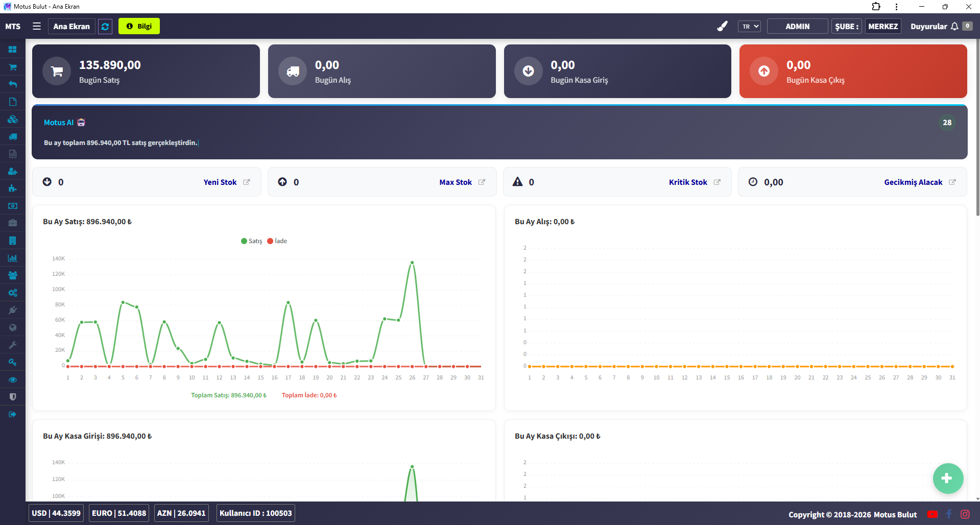Click the Bilgi button
The height and width of the screenshot is (525, 980).
[139, 27]
